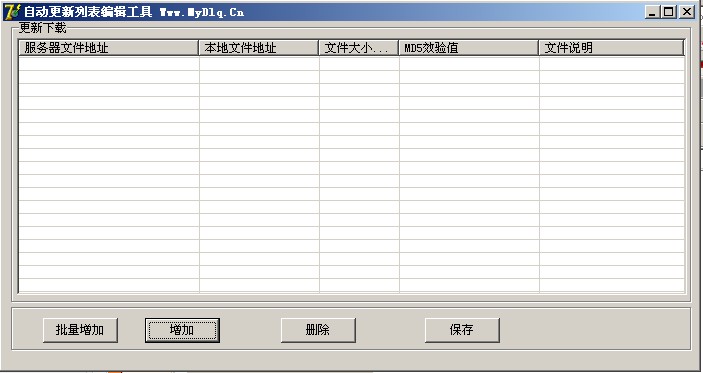Select the 文件说明 column header
This screenshot has width=703, height=373.
pyautogui.click(x=612, y=48)
